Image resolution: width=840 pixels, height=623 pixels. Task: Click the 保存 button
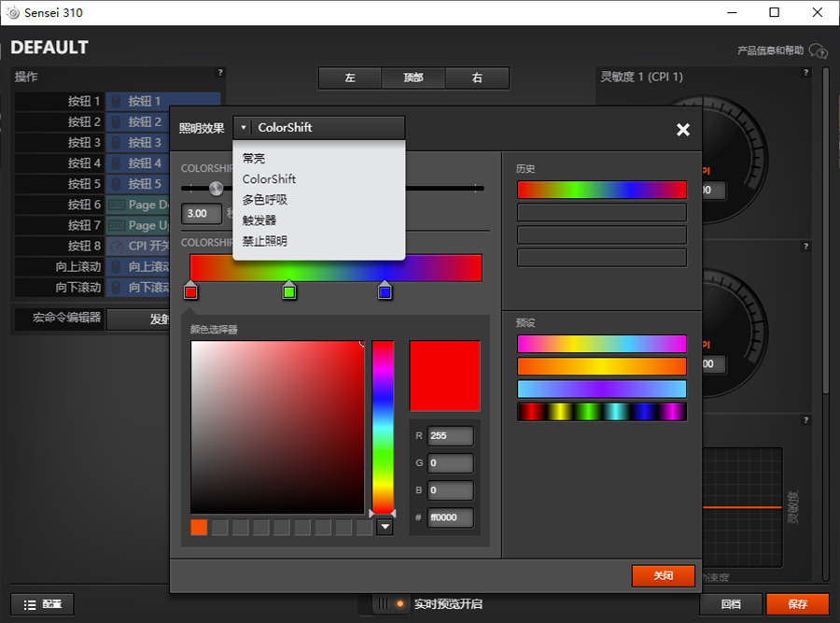(x=797, y=604)
